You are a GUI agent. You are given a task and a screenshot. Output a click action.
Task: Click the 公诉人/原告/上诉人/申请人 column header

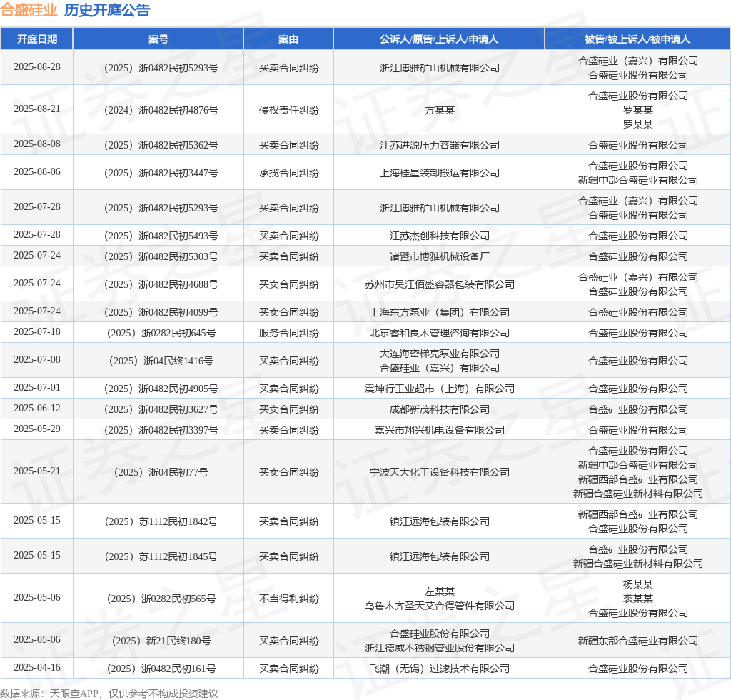[439, 39]
